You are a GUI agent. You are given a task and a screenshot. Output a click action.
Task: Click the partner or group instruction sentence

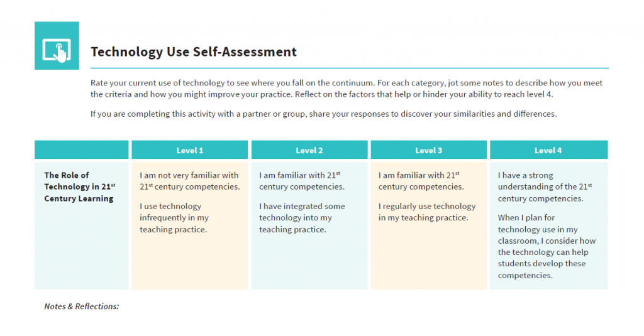[324, 114]
